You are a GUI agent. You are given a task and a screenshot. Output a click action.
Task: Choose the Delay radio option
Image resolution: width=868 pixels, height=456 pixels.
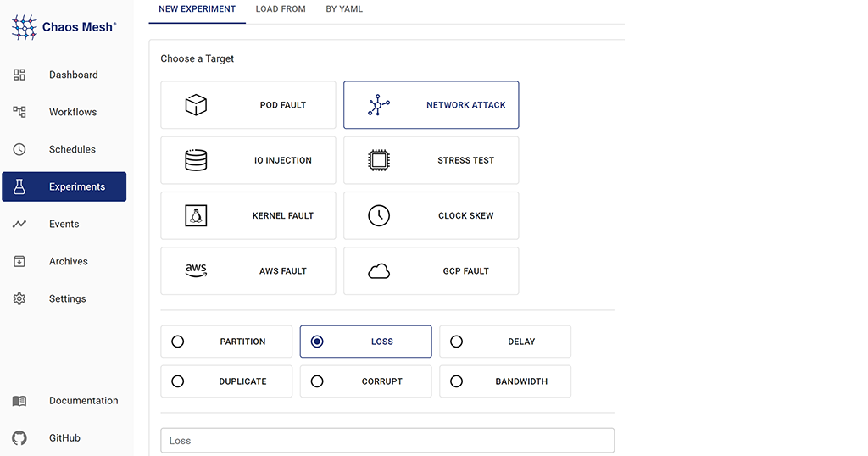click(457, 342)
